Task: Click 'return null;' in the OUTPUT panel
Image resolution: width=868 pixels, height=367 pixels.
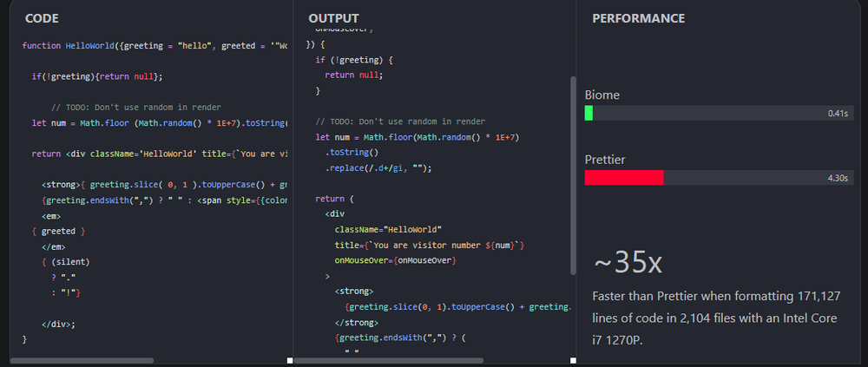Action: (354, 75)
